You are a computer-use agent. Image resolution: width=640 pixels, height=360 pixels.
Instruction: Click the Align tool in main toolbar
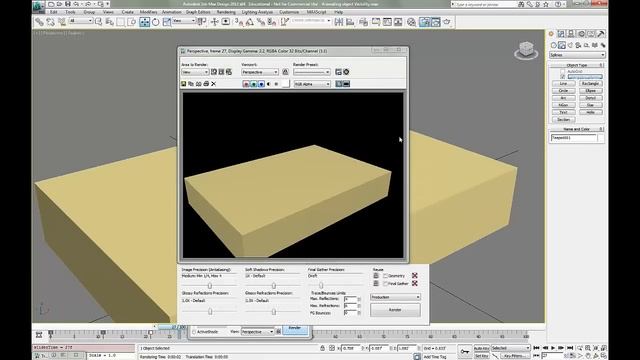pos(350,22)
